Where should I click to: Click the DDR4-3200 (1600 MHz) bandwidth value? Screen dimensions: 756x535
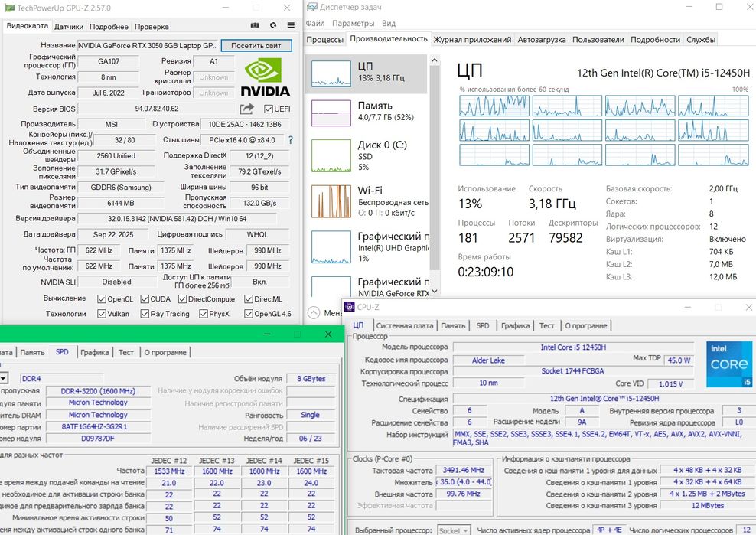[98, 391]
